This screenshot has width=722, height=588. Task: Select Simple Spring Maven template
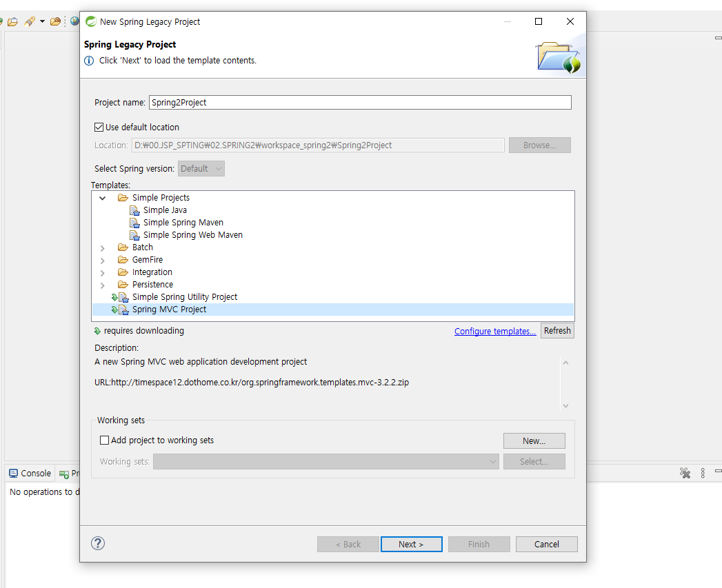tap(183, 223)
